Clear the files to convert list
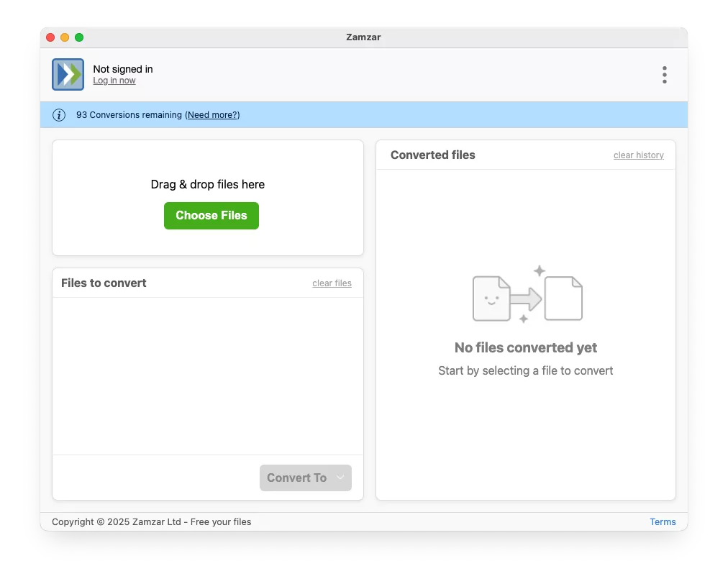 (332, 283)
